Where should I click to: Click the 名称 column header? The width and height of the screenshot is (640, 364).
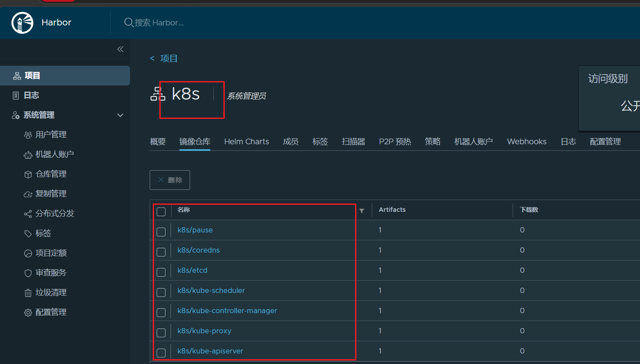coord(183,210)
